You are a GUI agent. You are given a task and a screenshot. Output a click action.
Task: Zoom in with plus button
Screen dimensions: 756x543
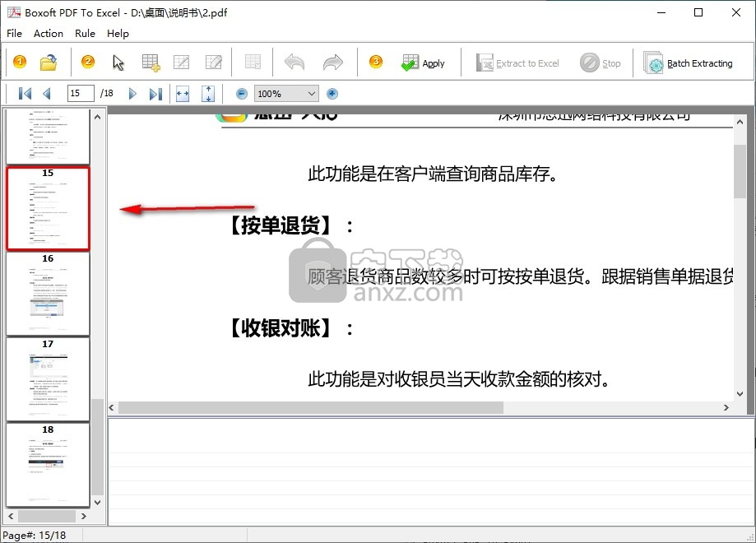tap(332, 94)
